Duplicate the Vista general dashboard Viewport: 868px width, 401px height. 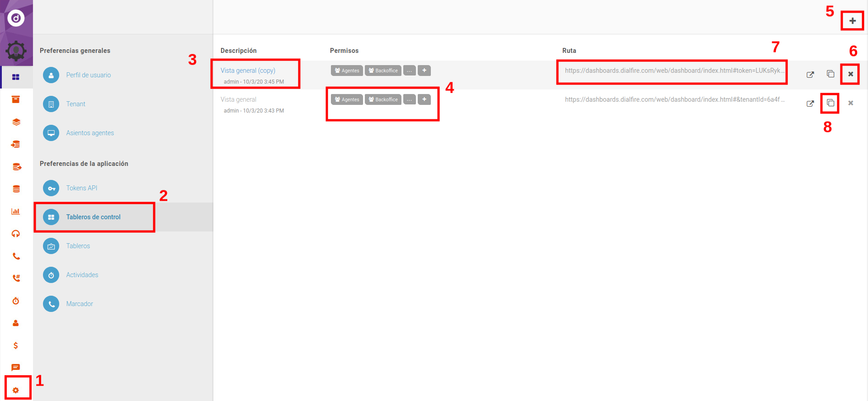click(x=830, y=103)
